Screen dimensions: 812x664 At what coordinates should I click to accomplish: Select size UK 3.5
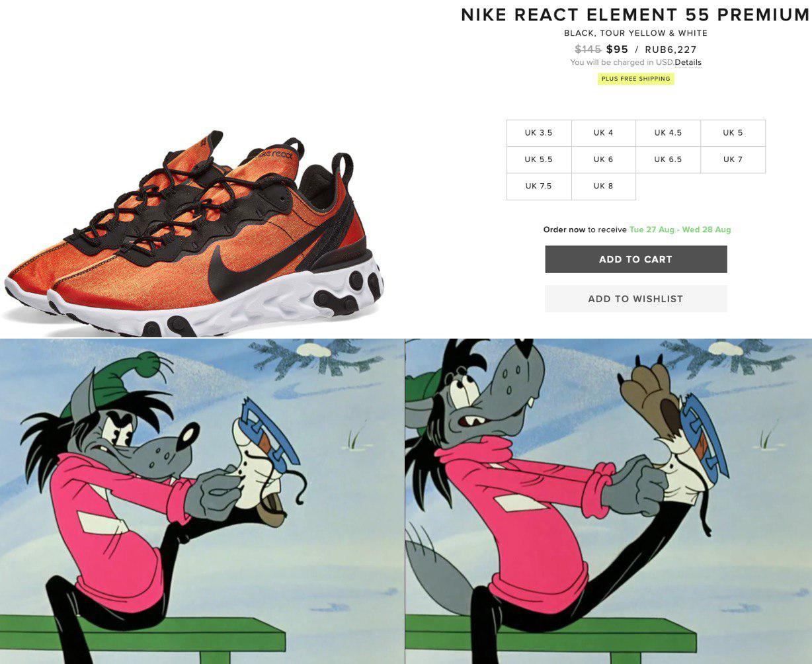coord(539,133)
